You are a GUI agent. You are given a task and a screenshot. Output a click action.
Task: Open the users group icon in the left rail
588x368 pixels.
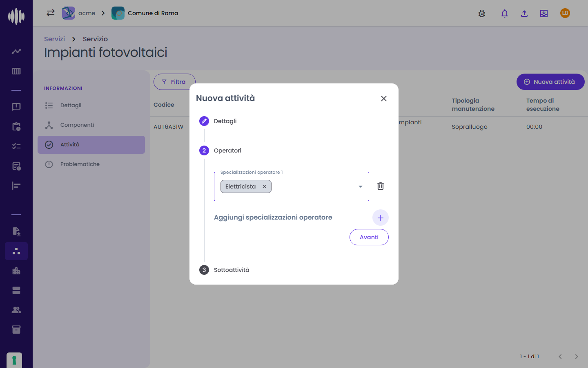[x=16, y=310]
